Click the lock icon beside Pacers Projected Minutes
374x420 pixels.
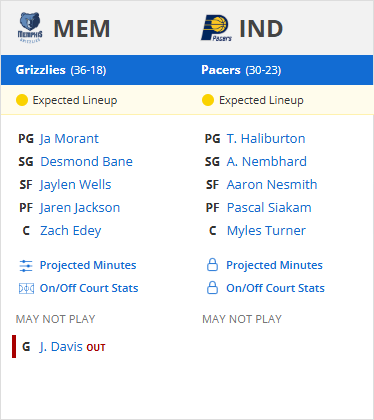212,265
